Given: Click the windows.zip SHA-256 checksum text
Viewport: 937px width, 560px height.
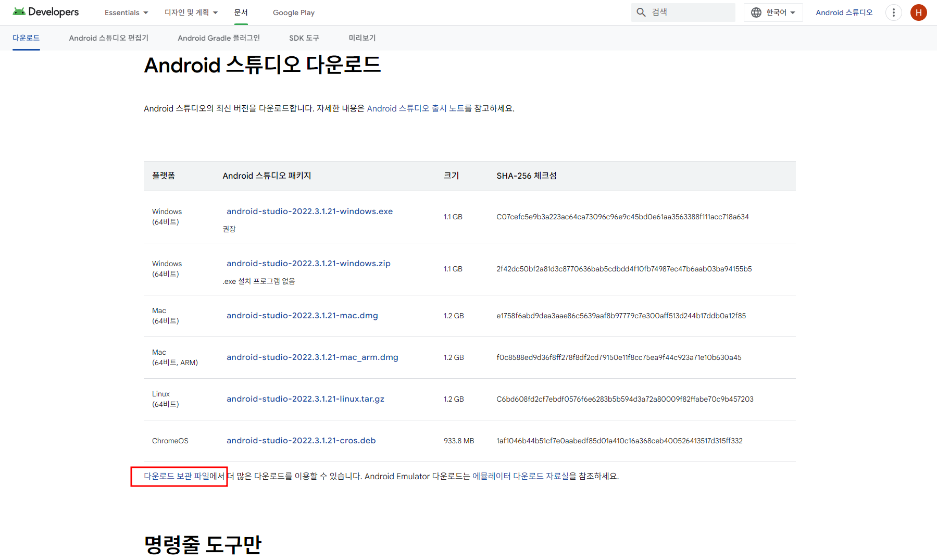Looking at the screenshot, I should click(624, 269).
